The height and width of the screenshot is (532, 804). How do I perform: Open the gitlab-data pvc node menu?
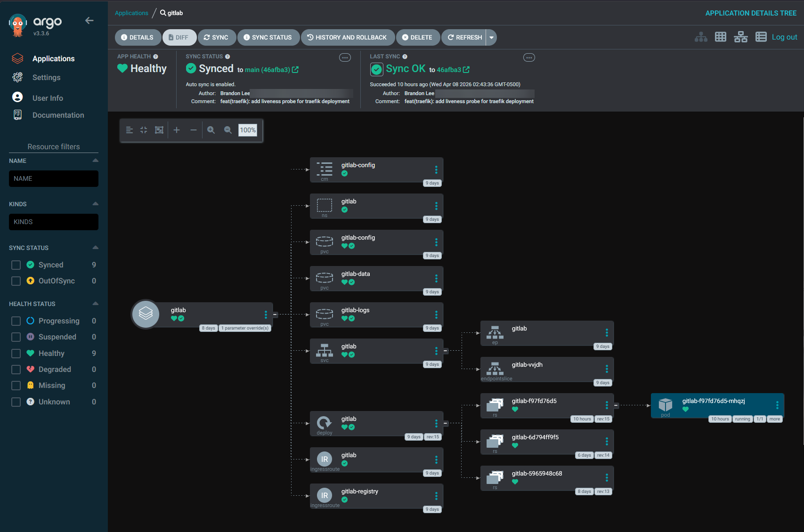coord(436,278)
